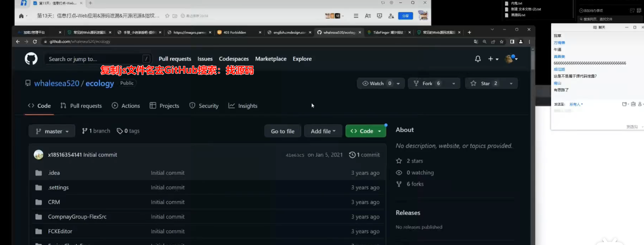This screenshot has width=644, height=245.
Task: Open the whalesea520 owner link
Action: 57,83
